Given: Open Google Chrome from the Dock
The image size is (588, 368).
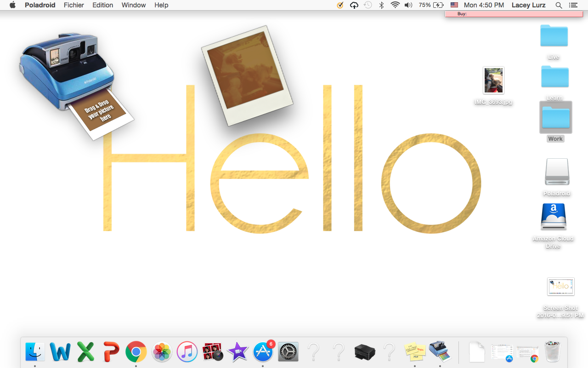Looking at the screenshot, I should [x=136, y=352].
